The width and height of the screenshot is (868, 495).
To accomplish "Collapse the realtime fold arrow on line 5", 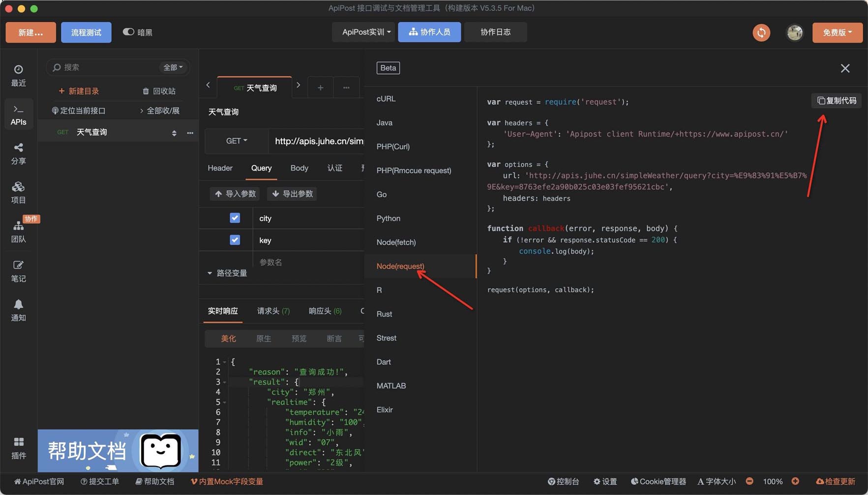I will [225, 402].
